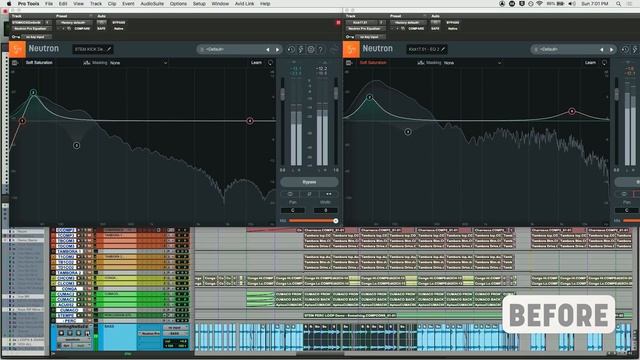The height and width of the screenshot is (360, 640).
Task: Click the Pan value field showing C
Action: click(292, 210)
